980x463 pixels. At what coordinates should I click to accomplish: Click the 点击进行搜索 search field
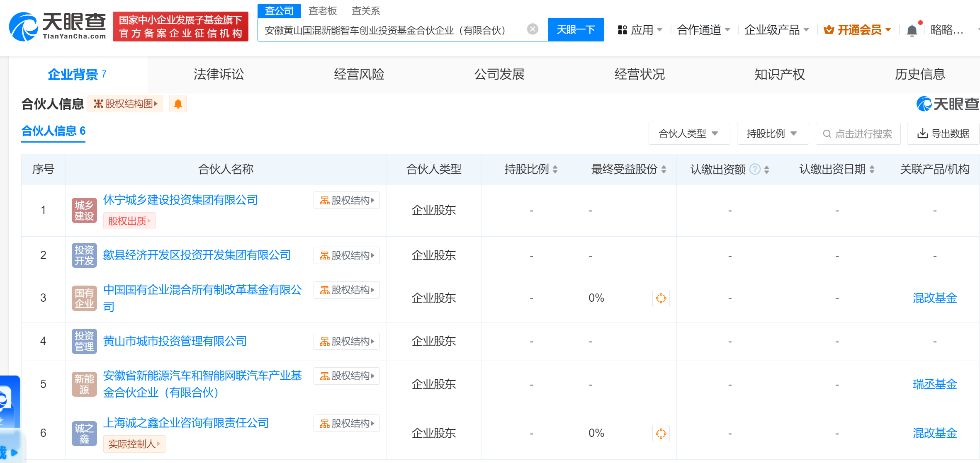tap(858, 133)
